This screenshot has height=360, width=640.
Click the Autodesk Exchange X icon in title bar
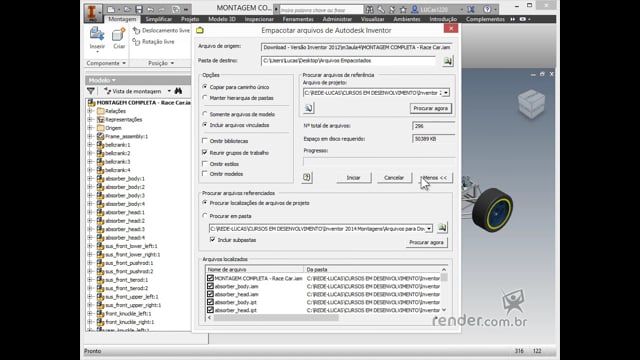pyautogui.click(x=471, y=9)
